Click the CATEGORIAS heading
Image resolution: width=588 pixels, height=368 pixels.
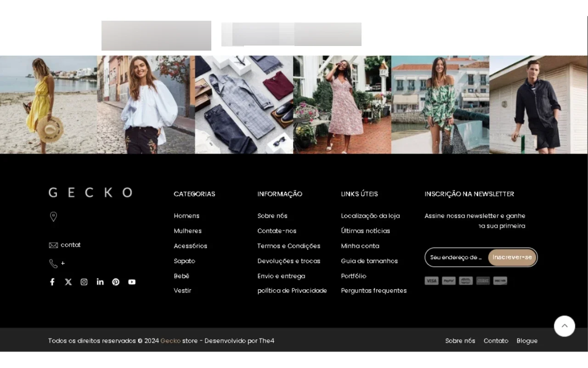click(x=194, y=194)
